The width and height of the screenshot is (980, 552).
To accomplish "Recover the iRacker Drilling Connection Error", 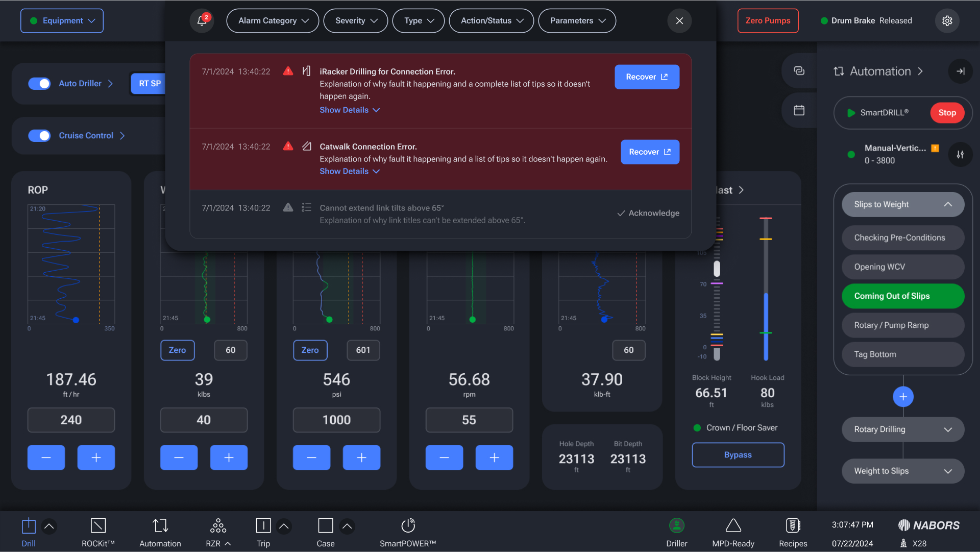I will point(646,77).
